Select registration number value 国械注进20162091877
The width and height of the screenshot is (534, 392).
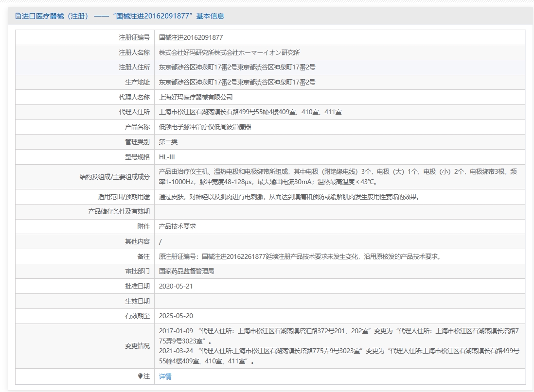pyautogui.click(x=191, y=37)
